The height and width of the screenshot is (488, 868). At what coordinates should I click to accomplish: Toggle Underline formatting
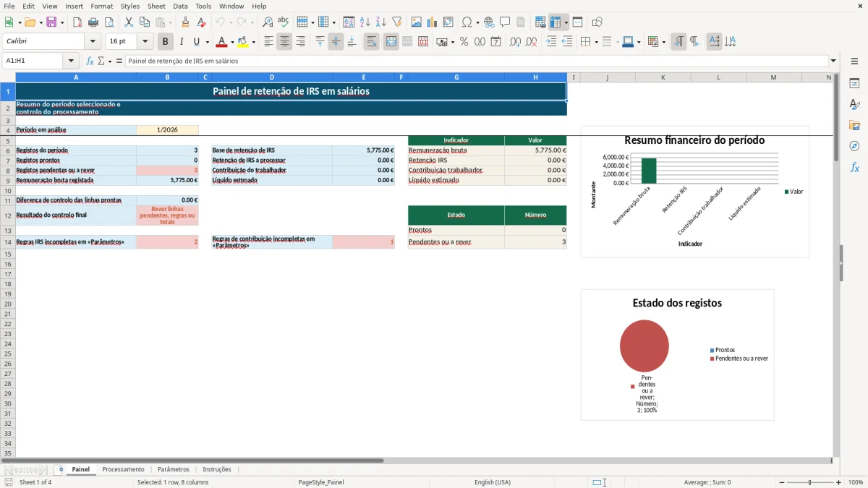196,42
